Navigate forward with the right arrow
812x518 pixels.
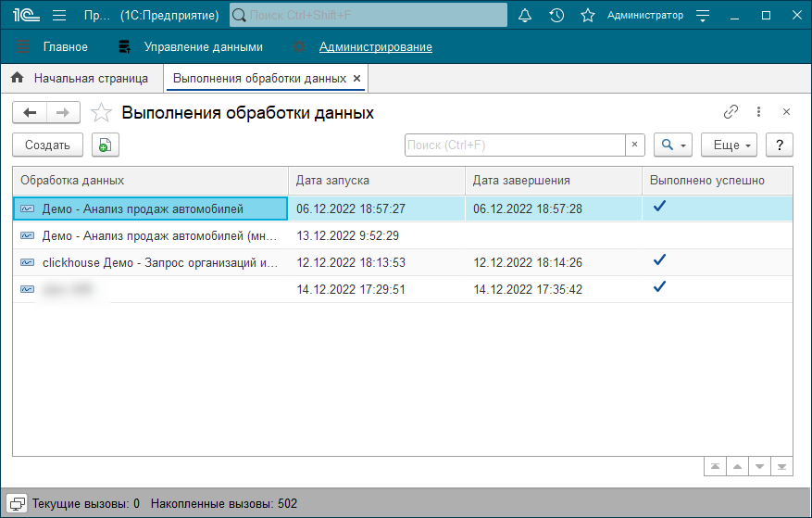(x=63, y=112)
